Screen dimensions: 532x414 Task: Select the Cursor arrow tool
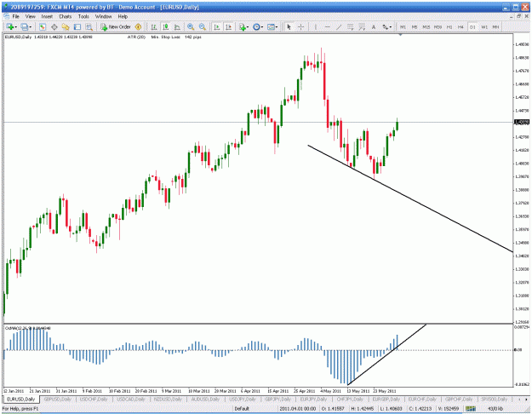pos(289,26)
